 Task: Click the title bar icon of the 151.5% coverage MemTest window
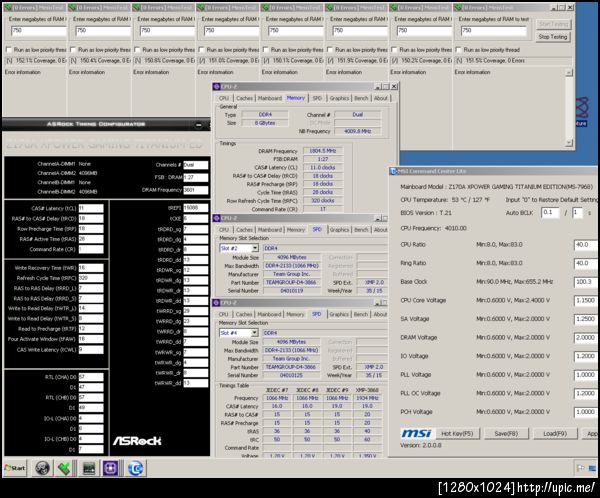tap(457, 7)
